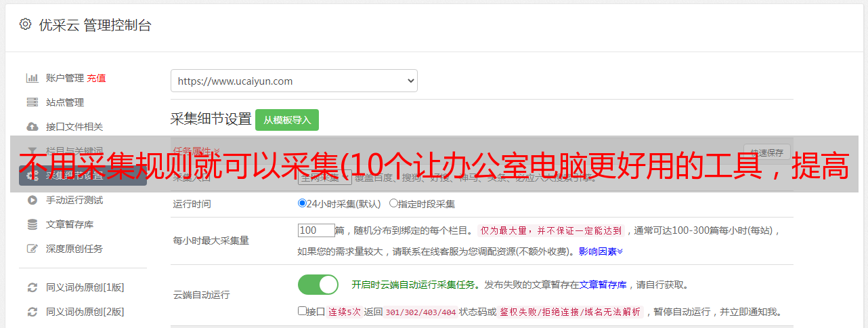
Task: Click the 运行时间 row label
Action: pos(192,203)
